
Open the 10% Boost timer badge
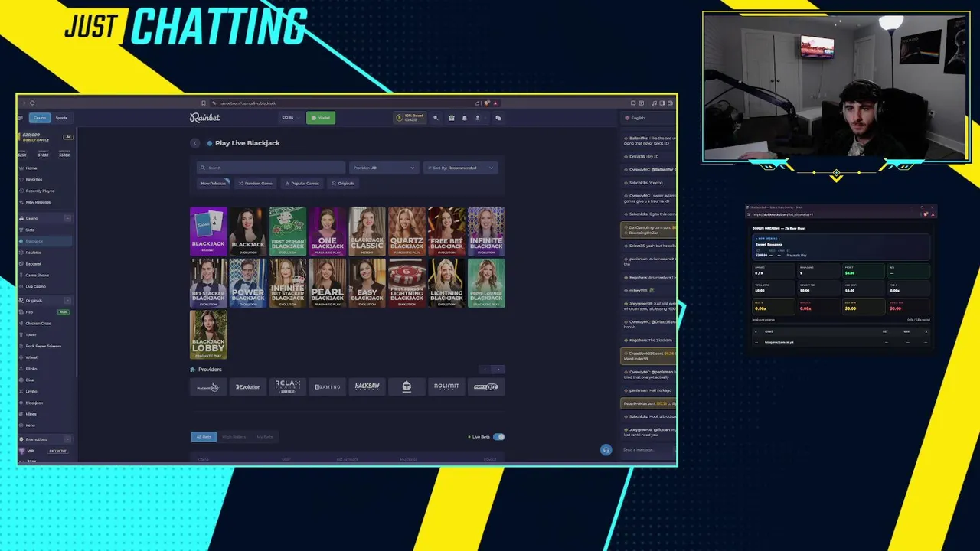[x=410, y=118]
